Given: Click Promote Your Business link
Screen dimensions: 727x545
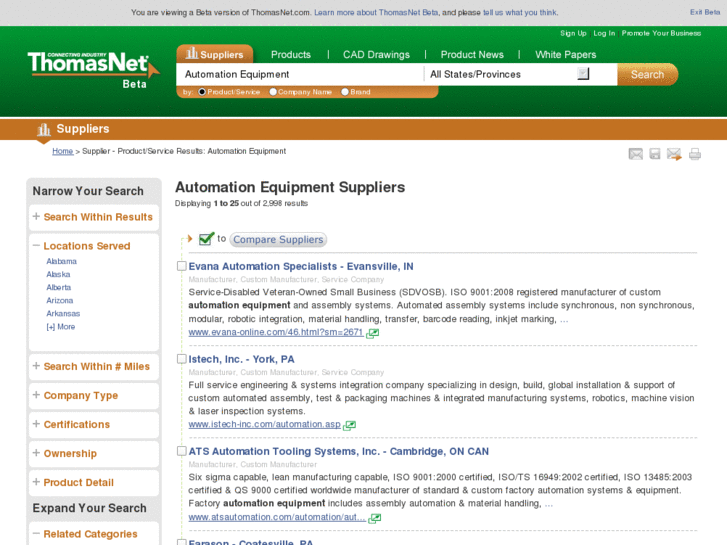Looking at the screenshot, I should click(661, 33).
